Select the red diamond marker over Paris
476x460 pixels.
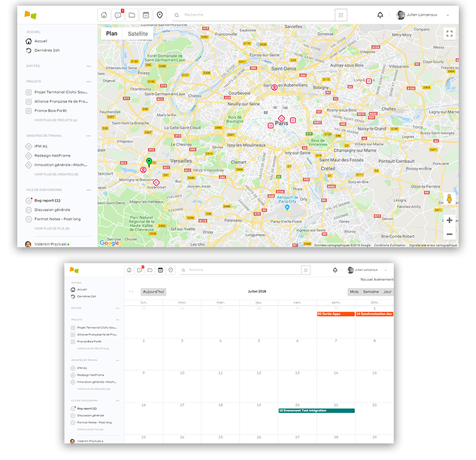tap(282, 118)
